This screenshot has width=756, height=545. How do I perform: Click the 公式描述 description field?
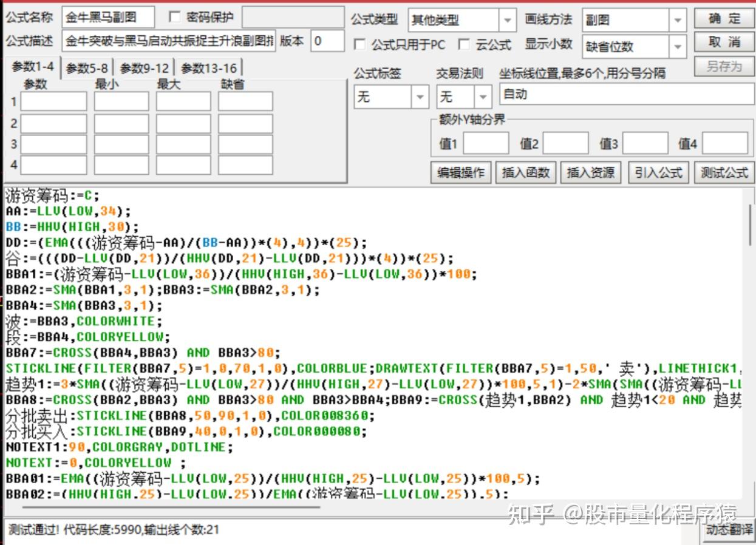pos(169,41)
